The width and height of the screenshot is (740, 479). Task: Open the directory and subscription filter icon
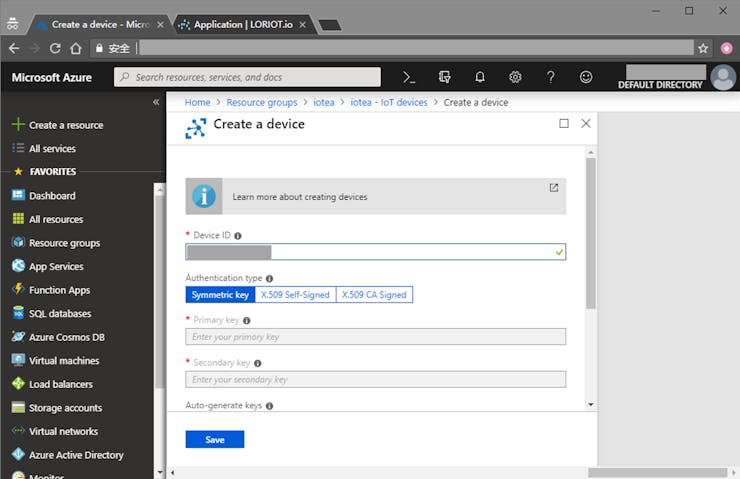[x=445, y=77]
